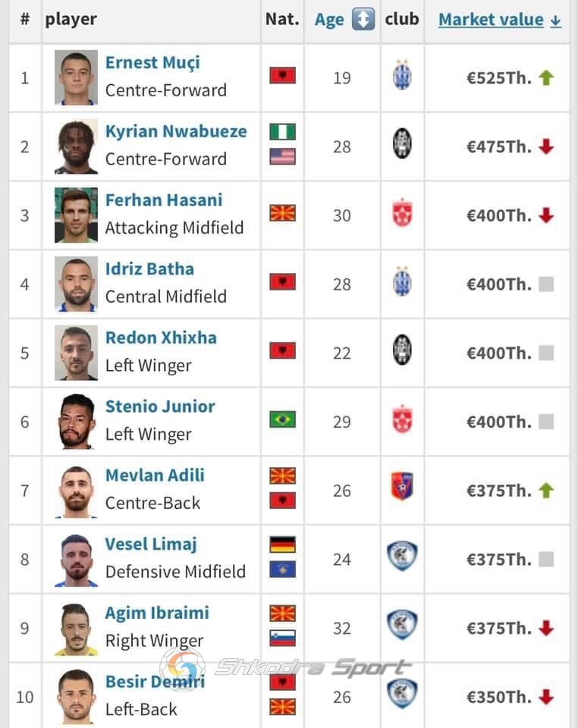578x728 pixels.
Task: Click Kyrian Nwabueze's club crest icon
Action: (402, 143)
